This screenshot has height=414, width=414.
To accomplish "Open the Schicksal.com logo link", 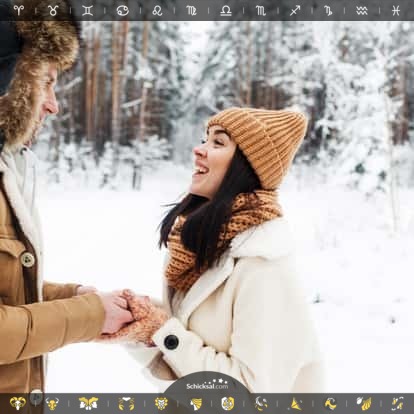I will pyautogui.click(x=207, y=385).
